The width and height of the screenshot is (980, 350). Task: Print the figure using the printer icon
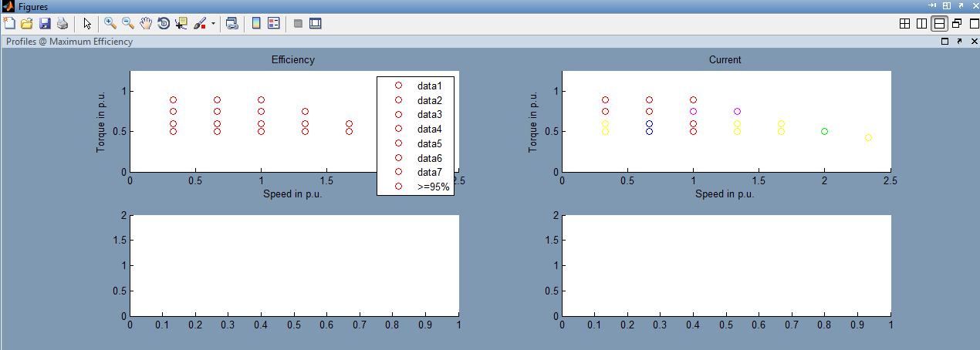point(62,23)
